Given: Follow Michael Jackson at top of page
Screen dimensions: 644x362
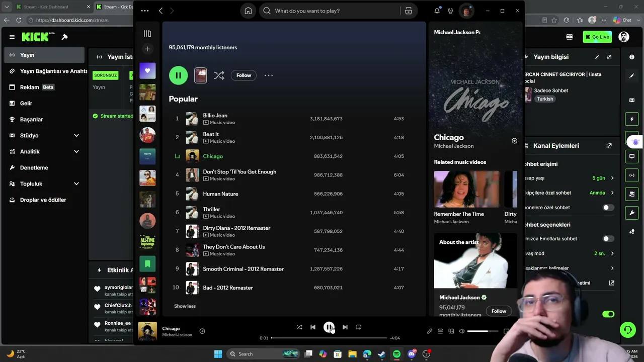Looking at the screenshot, I should pos(244,75).
